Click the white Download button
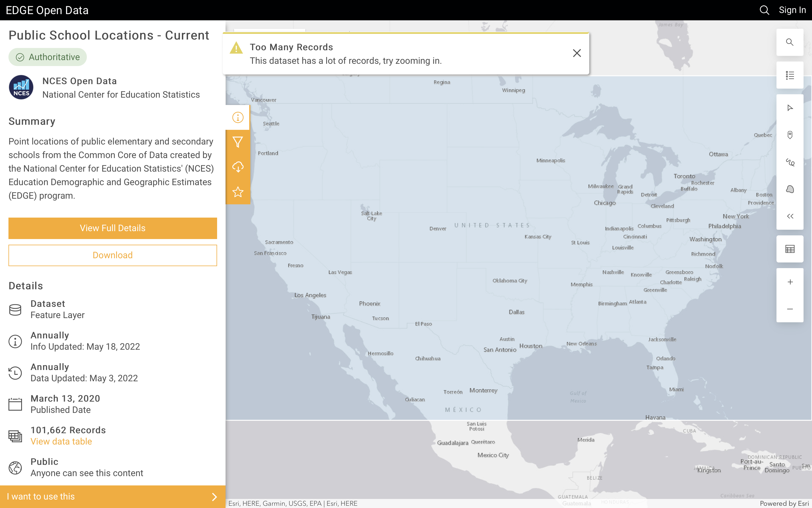 point(113,255)
